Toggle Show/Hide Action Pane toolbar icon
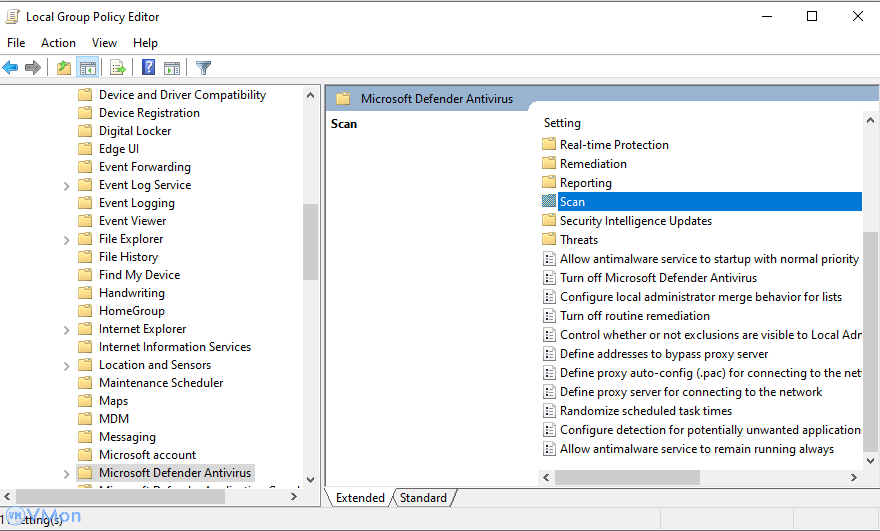 (x=172, y=68)
